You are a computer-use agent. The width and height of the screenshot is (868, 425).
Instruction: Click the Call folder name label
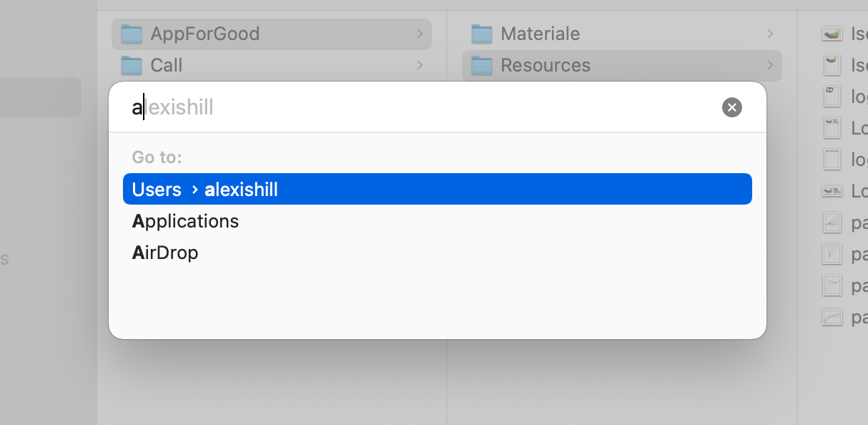(x=167, y=65)
